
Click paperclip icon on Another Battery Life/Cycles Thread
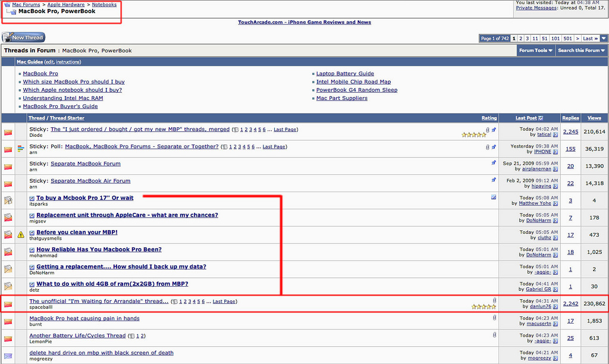point(494,334)
